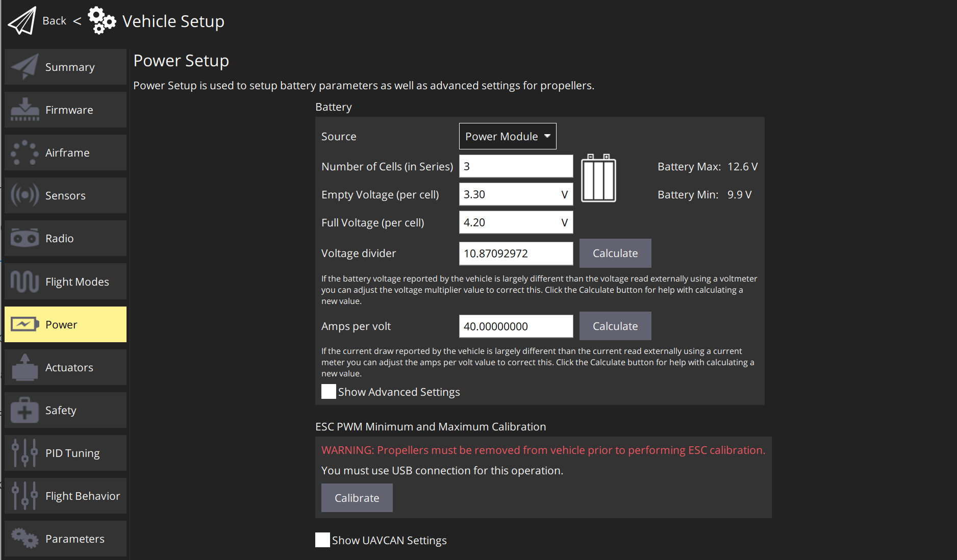The width and height of the screenshot is (957, 560).
Task: Click the battery cells illustration
Action: (x=598, y=179)
